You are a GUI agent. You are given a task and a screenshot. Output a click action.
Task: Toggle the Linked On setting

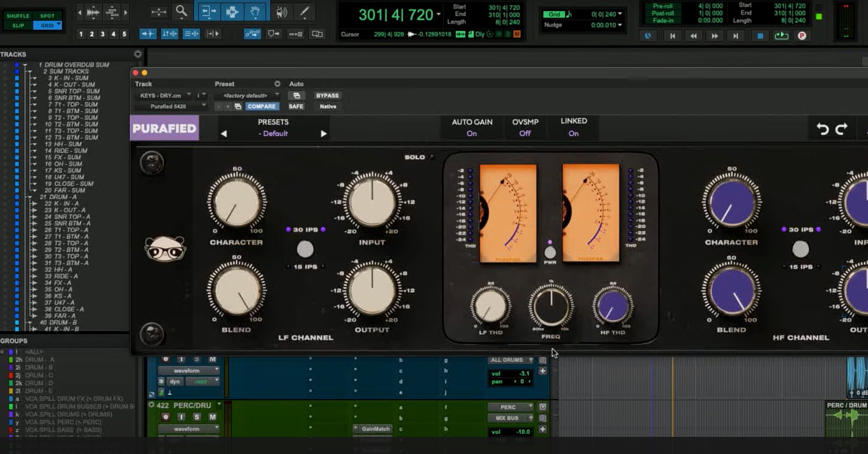(573, 133)
